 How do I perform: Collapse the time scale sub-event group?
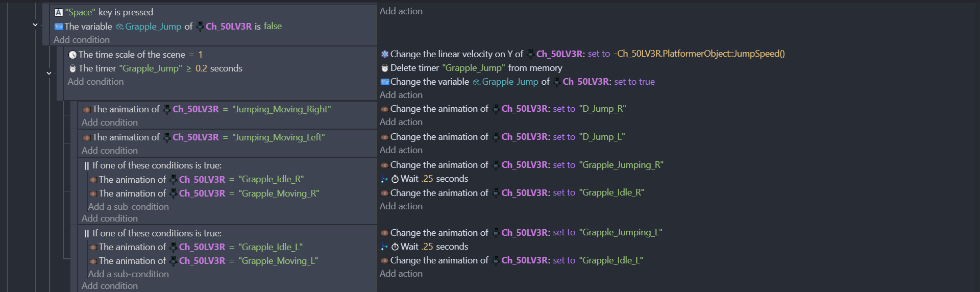[x=49, y=73]
